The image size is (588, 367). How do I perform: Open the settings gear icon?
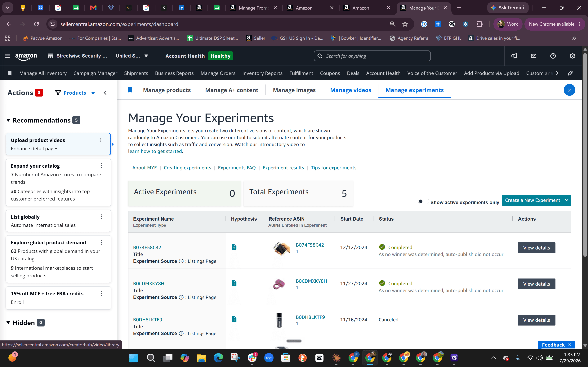pos(572,56)
